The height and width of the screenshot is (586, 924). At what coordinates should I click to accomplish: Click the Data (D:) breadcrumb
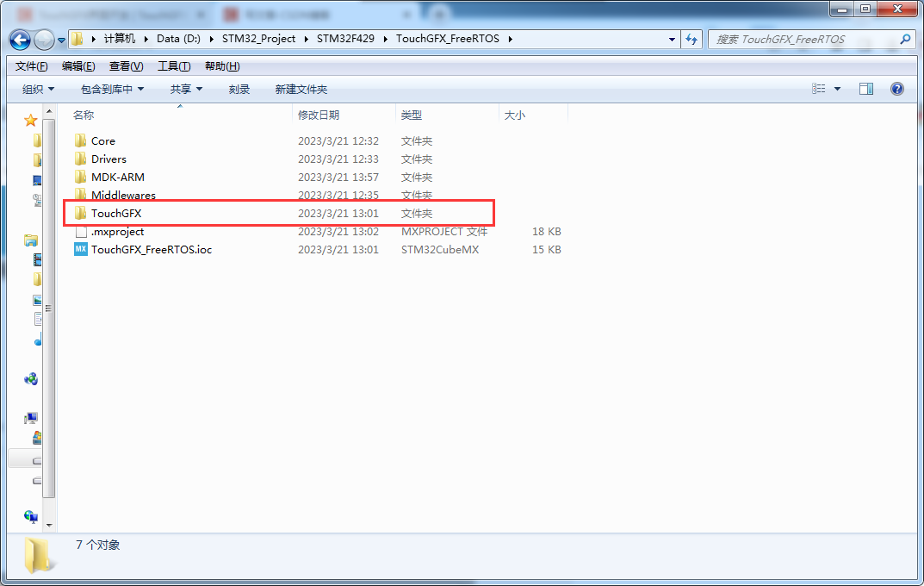[178, 39]
